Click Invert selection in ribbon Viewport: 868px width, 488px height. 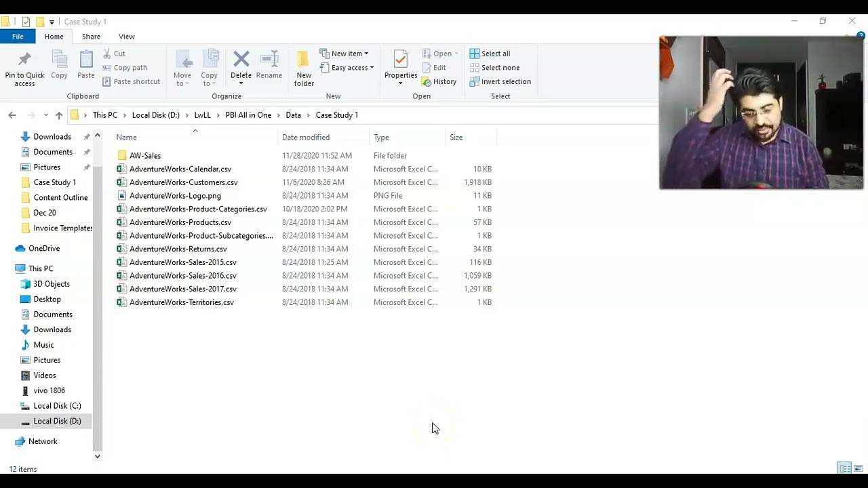pos(500,81)
